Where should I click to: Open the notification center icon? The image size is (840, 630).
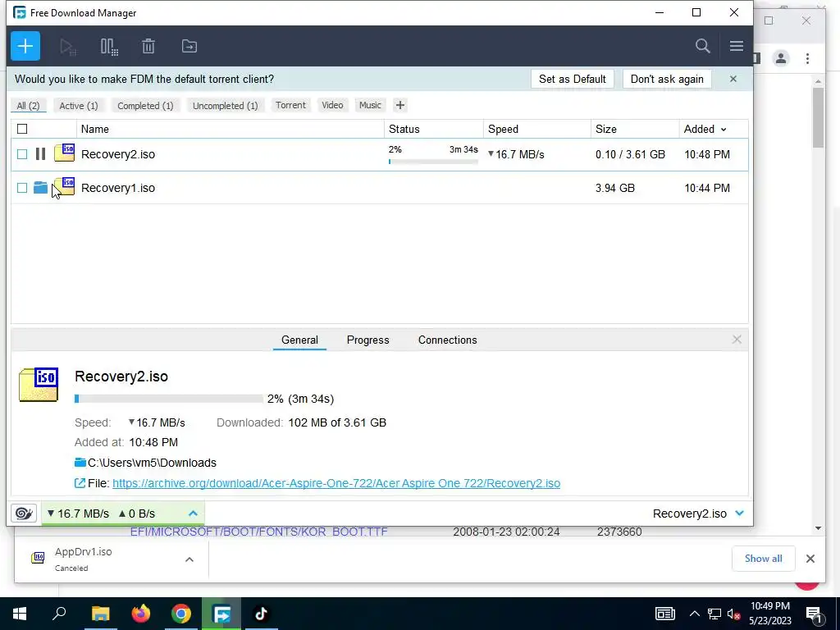tap(813, 614)
